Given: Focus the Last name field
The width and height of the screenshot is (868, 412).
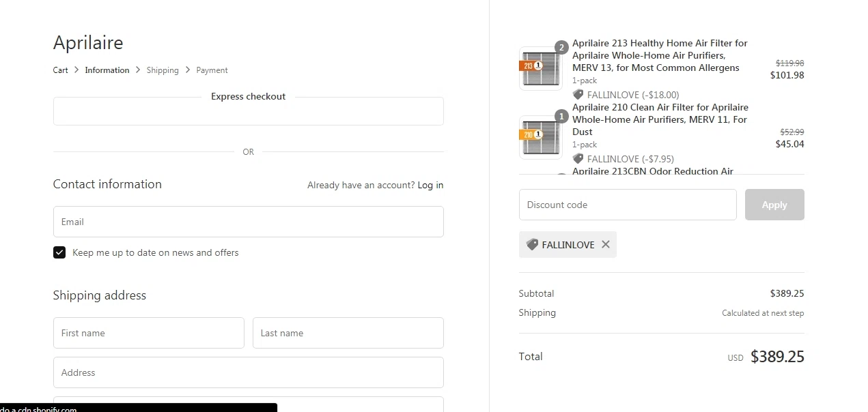Looking at the screenshot, I should pos(348,333).
